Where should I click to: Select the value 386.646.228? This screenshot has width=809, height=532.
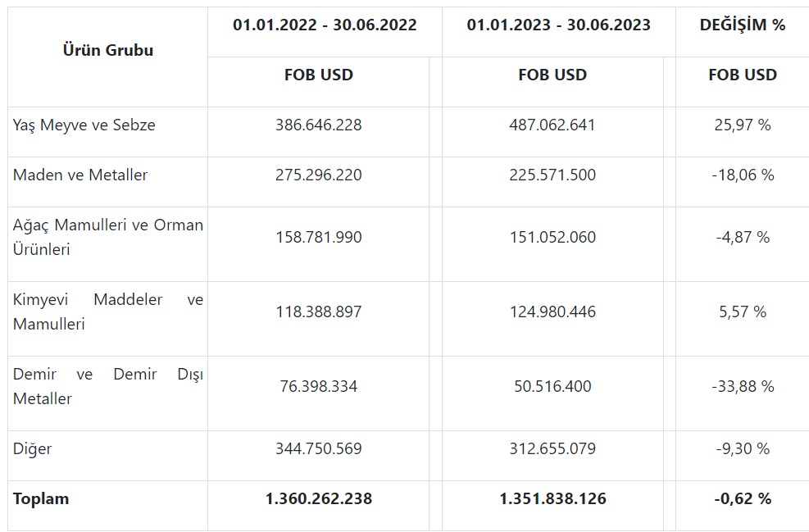318,125
